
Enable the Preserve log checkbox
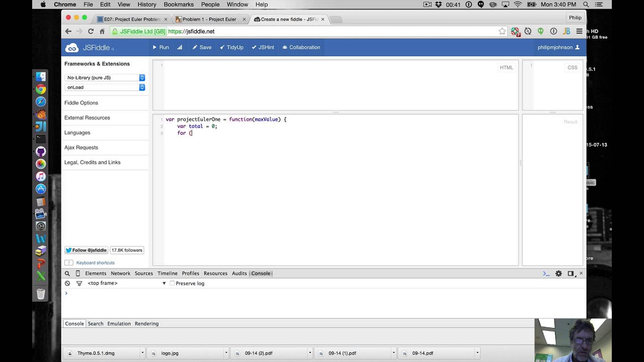click(172, 284)
